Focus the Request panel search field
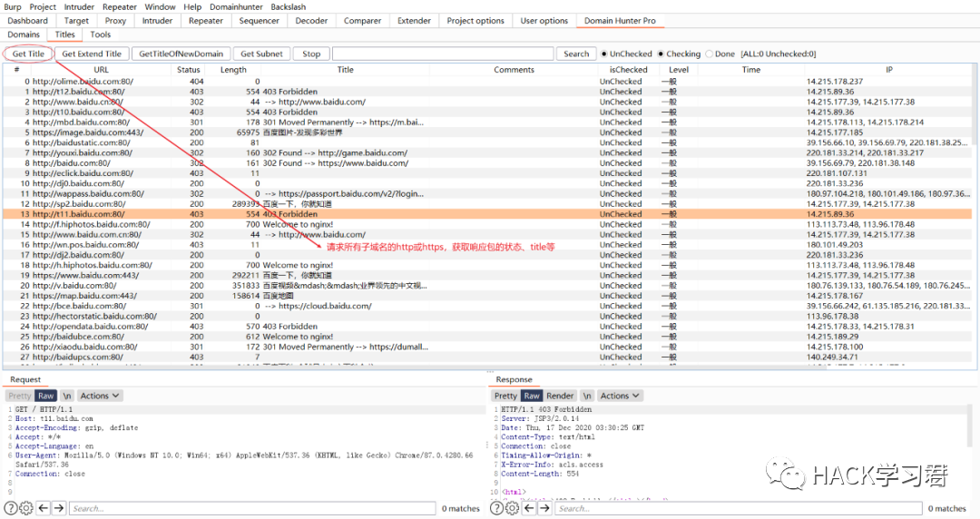980x519 pixels. point(252,508)
